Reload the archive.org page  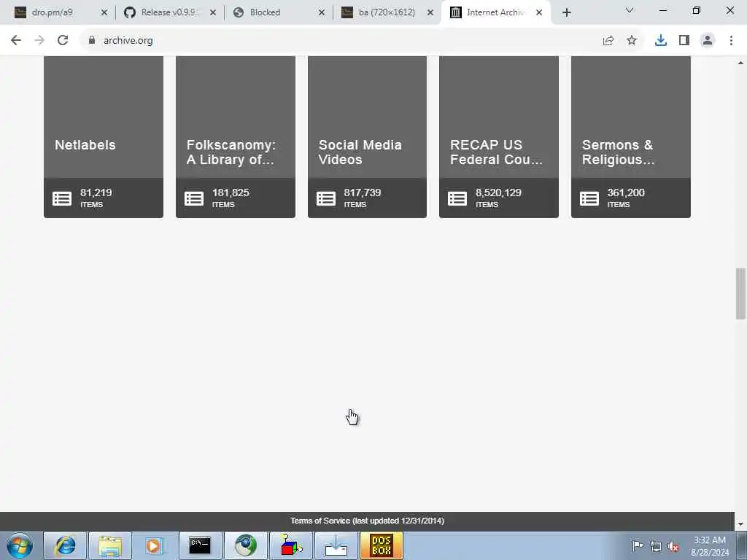pyautogui.click(x=63, y=41)
